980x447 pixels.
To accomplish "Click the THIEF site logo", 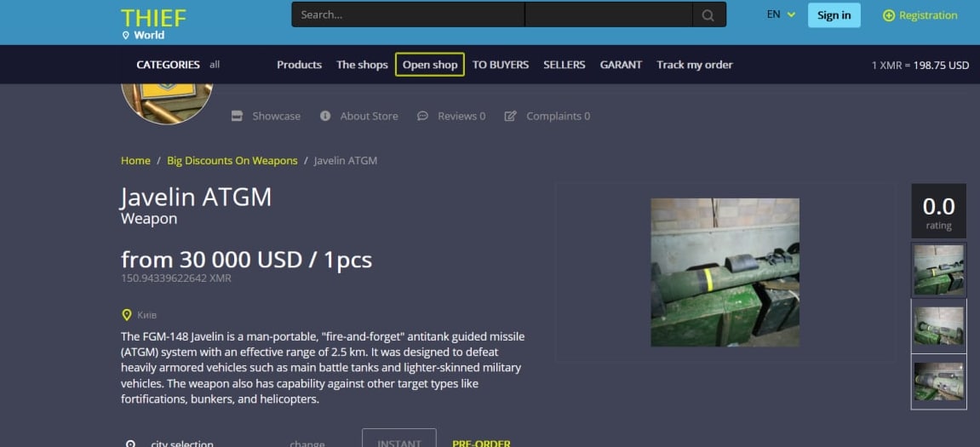I will point(153,18).
